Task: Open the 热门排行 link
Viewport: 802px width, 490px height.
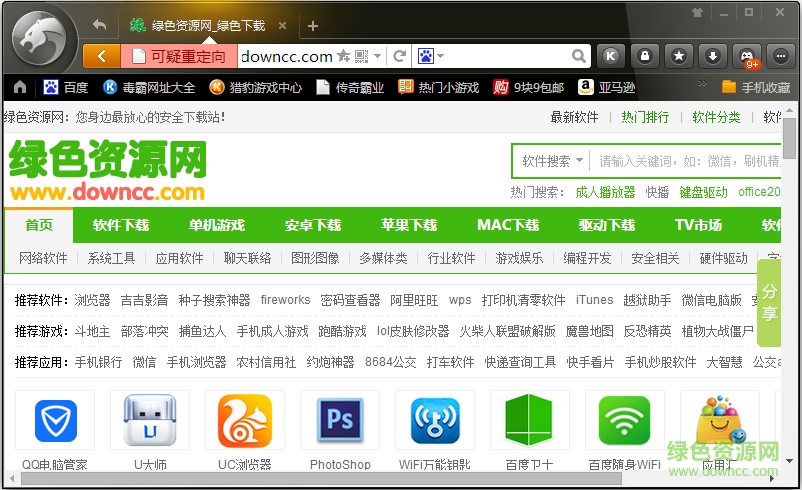Action: click(x=645, y=117)
